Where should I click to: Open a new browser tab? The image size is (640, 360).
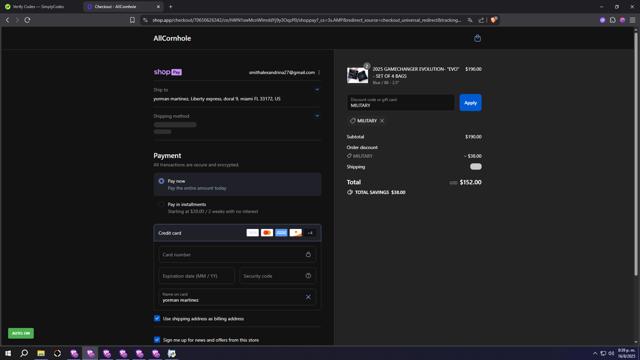click(x=171, y=7)
